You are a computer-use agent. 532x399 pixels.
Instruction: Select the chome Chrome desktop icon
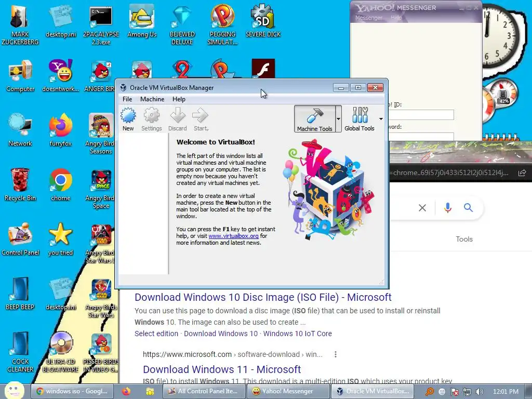coord(61,185)
